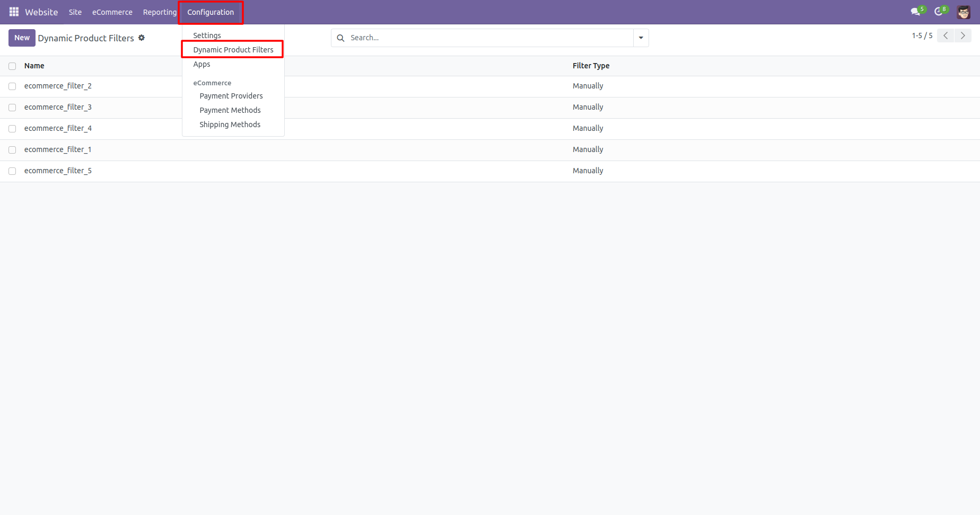Screen dimensions: 980x515
Task: Select Apps in the Configuration dropdown
Action: [x=202, y=64]
